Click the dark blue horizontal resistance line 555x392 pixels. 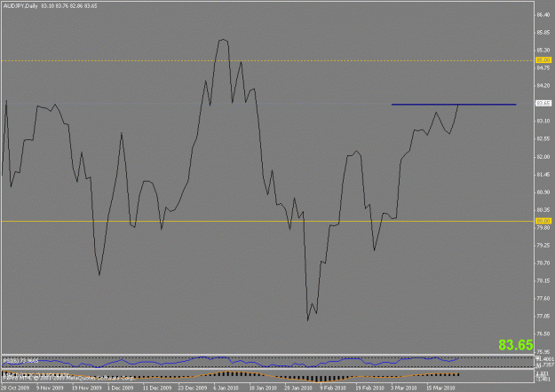(x=454, y=105)
